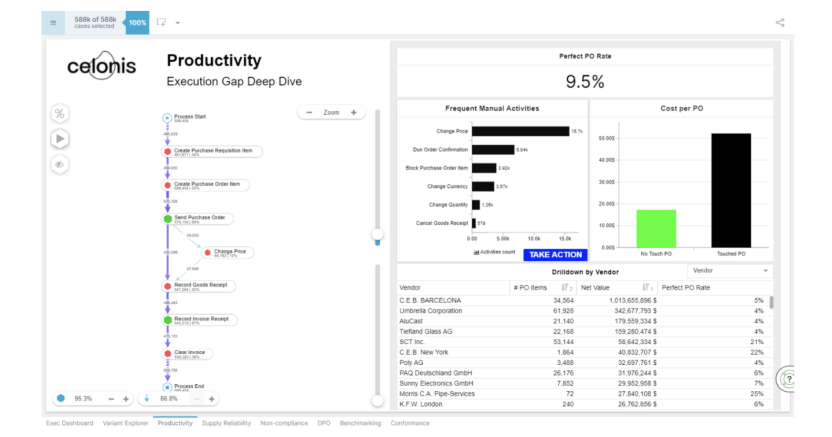Open the Supply Reliability tab
This screenshot has height=437, width=832.
(226, 423)
